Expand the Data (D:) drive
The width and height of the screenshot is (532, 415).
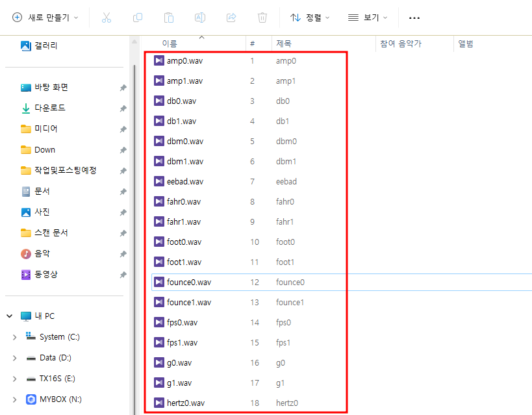point(14,358)
